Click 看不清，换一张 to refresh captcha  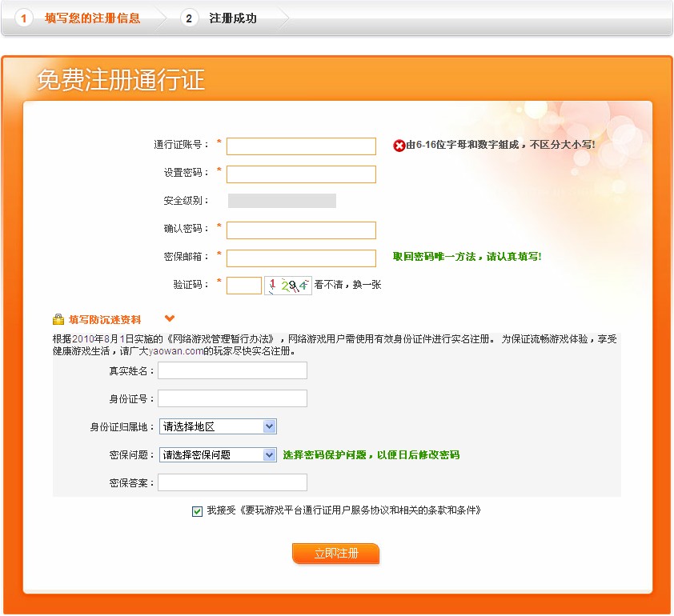[347, 285]
